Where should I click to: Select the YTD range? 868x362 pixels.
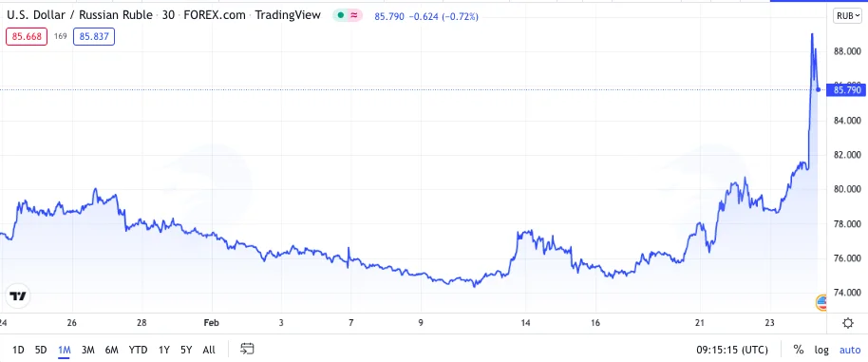(x=138, y=350)
